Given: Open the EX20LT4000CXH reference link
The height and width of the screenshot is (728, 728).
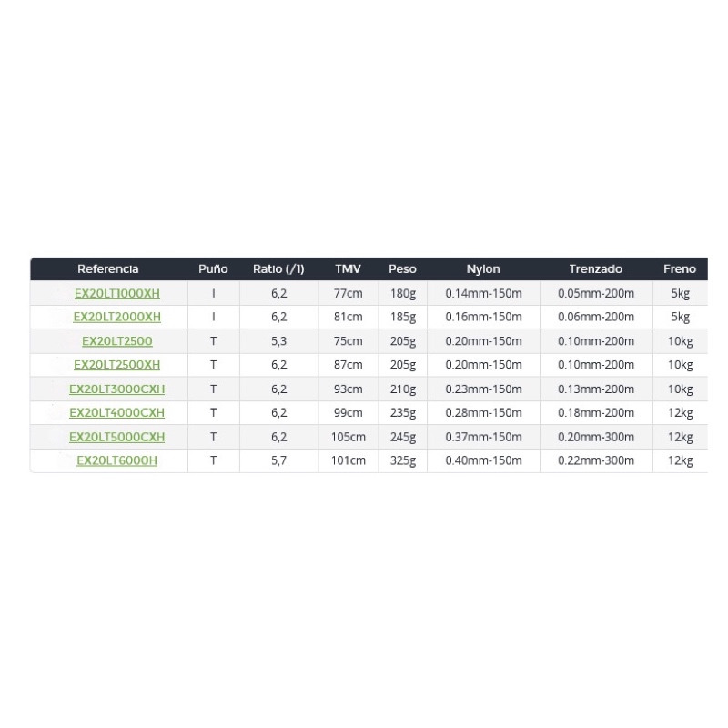Looking at the screenshot, I should (117, 413).
